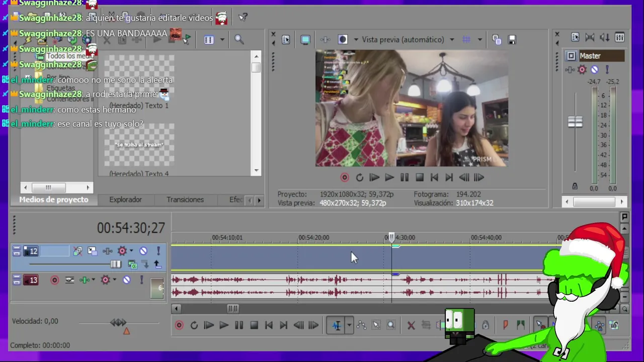Step to previous frame in preview
The image size is (644, 362).
pos(464,177)
